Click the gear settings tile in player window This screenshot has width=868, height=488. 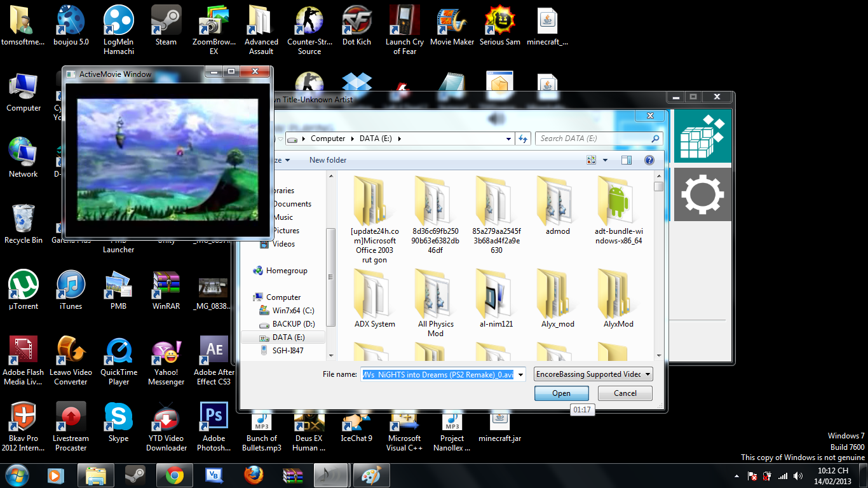702,194
